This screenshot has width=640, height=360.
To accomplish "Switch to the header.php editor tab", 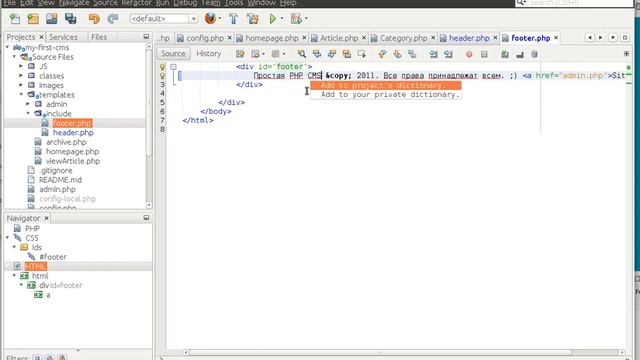I will (469, 38).
